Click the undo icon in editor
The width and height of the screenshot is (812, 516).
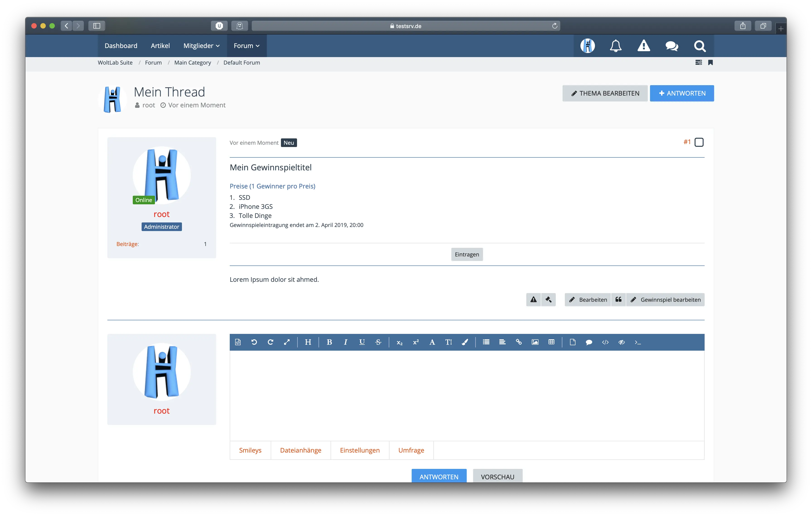click(x=254, y=342)
